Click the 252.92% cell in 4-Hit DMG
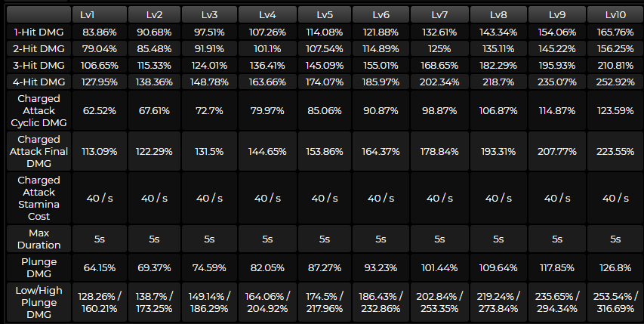The image size is (644, 324). [615, 79]
